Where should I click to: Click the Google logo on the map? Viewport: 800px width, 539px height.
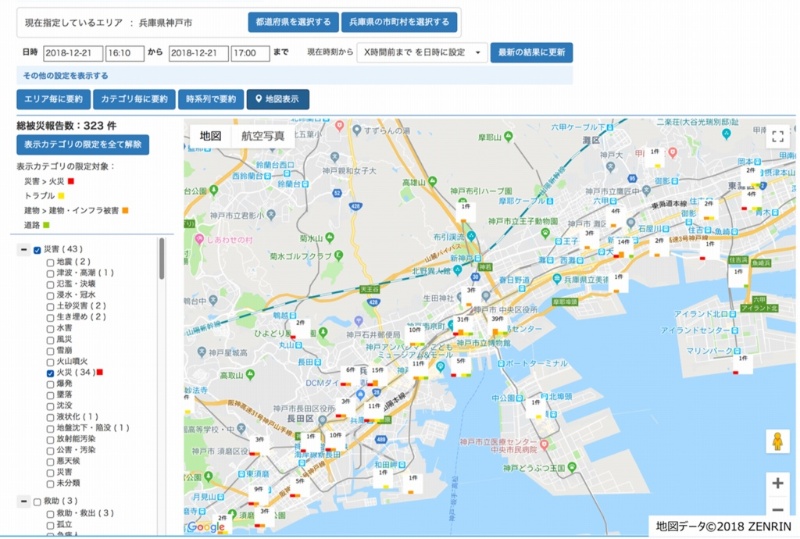point(206,527)
